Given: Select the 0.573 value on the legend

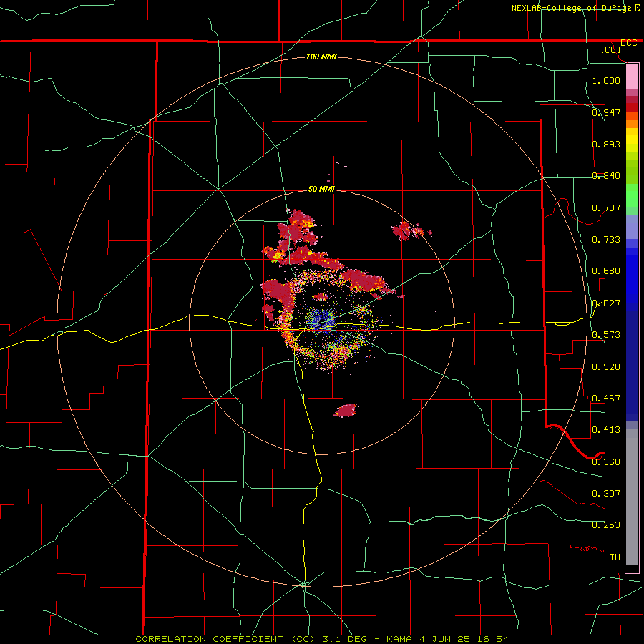Looking at the screenshot, I should [606, 335].
